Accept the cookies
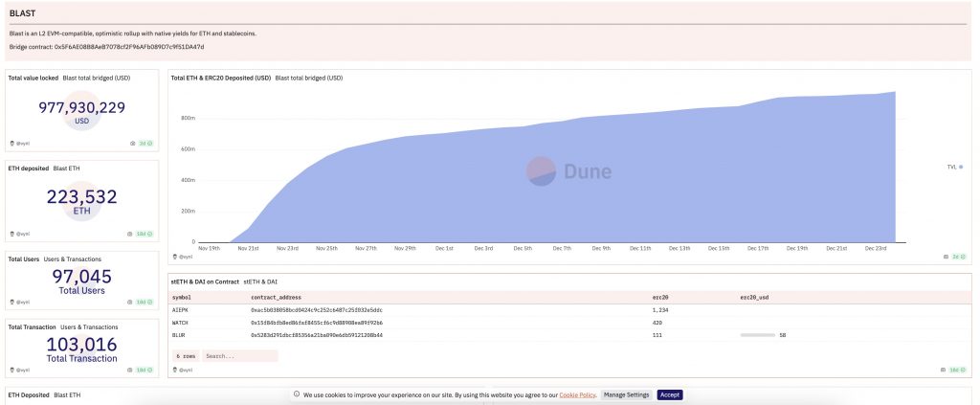The image size is (980, 405). 670,395
